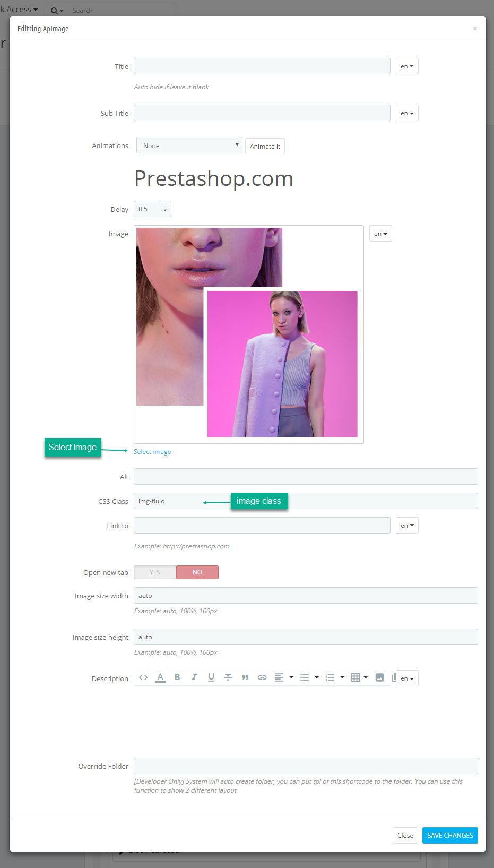Screen dimensions: 494x868
Task: Insert an image via the editor image icon
Action: coord(379,677)
